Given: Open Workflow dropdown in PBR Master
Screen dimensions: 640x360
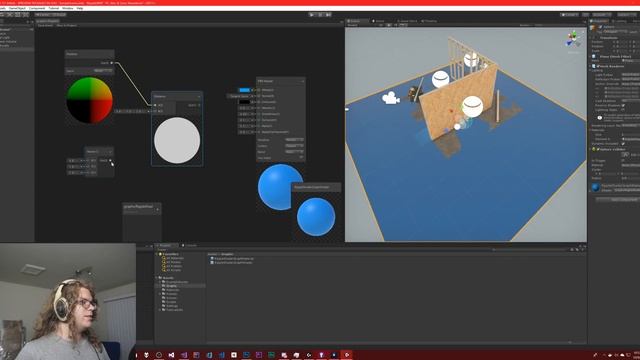Looking at the screenshot, I should [x=294, y=140].
